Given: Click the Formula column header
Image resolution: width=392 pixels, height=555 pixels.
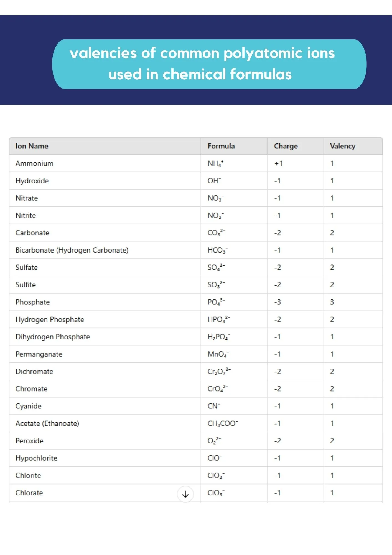Looking at the screenshot, I should [221, 146].
